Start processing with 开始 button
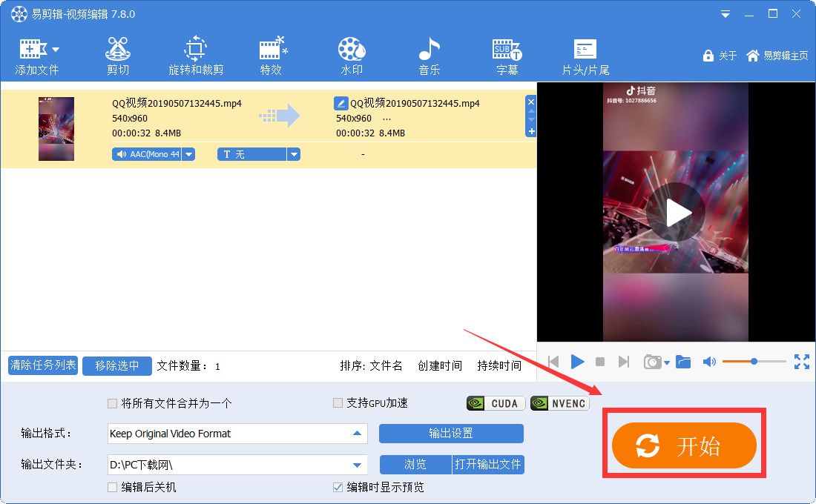The width and height of the screenshot is (816, 504). (684, 445)
